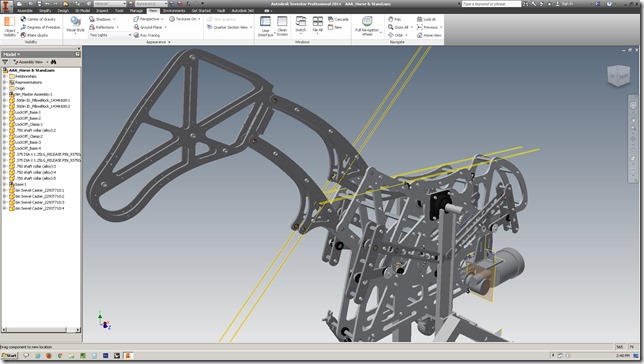This screenshot has width=644, height=364.
Task: Expand the Quarter Section View dropdown arrow
Action: (x=251, y=27)
